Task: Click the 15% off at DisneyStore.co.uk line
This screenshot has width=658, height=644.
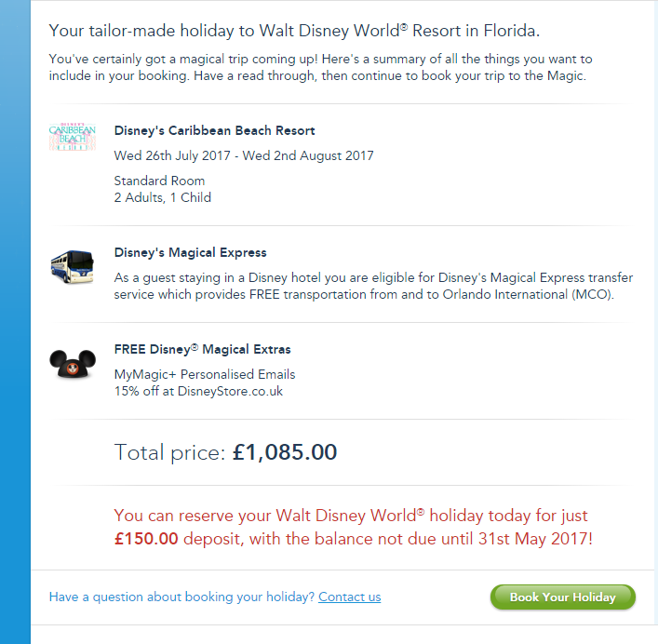Action: (x=198, y=391)
